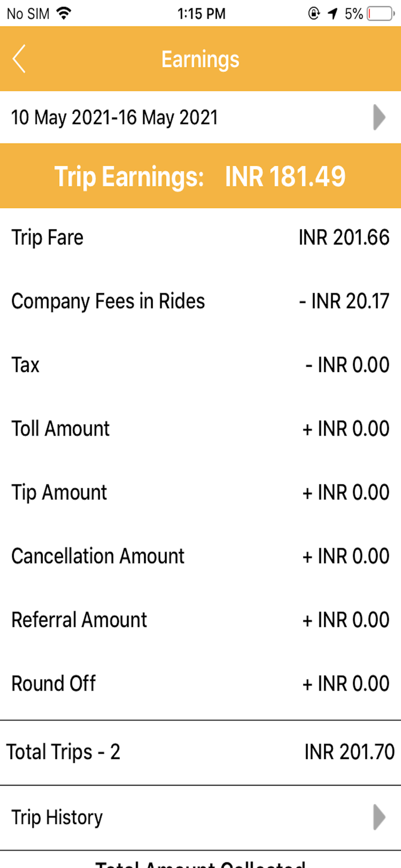Tap the back arrow icon

19,59
